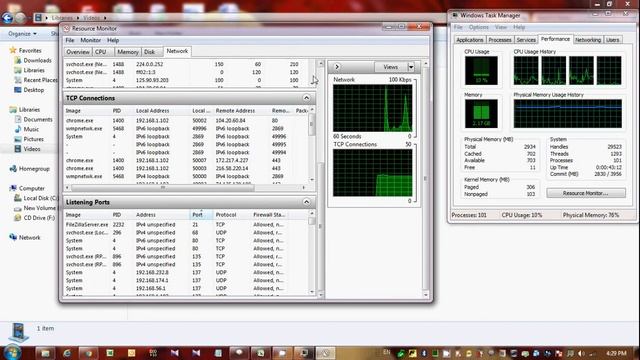The image size is (640, 360).
Task: Collapse the Listening Ports section
Action: [x=306, y=202]
